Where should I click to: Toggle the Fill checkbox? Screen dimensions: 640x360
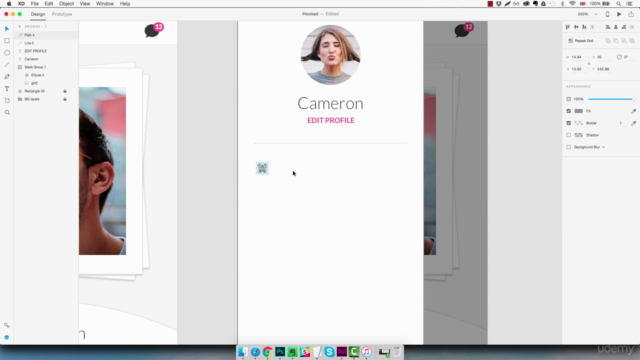569,111
